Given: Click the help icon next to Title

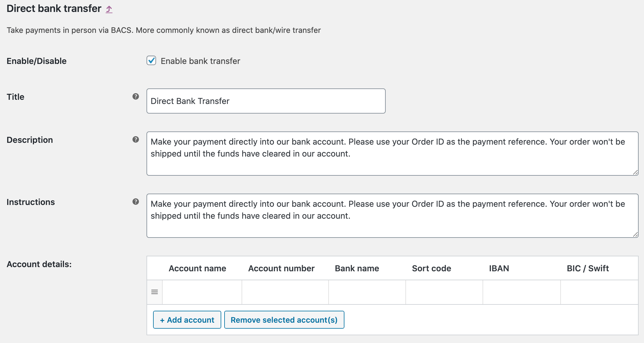Looking at the screenshot, I should [x=136, y=97].
